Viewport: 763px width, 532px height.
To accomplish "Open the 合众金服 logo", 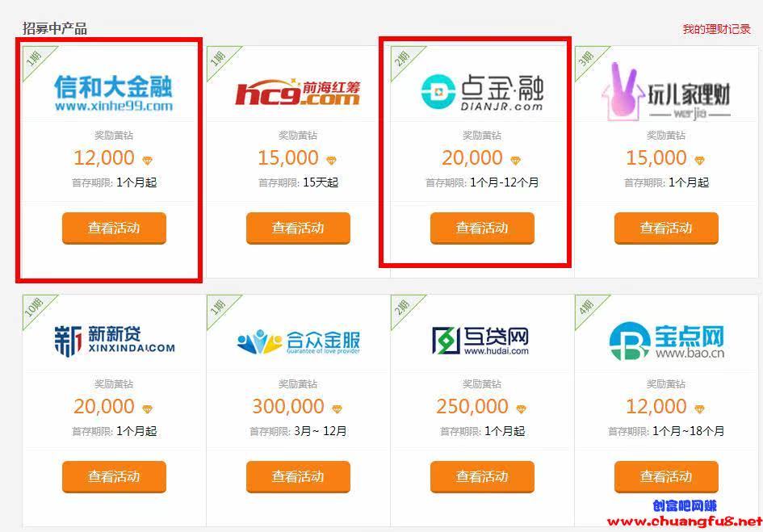I will (x=298, y=342).
